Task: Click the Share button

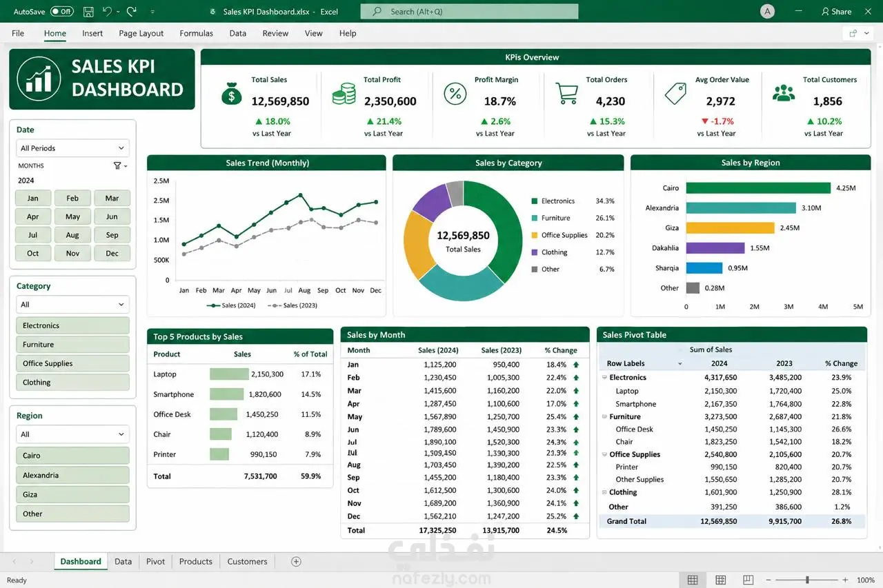Action: [836, 12]
